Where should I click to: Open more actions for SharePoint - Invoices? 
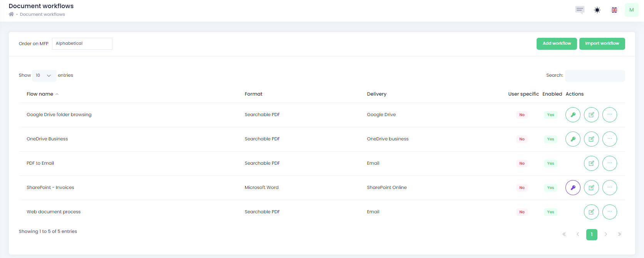[610, 187]
